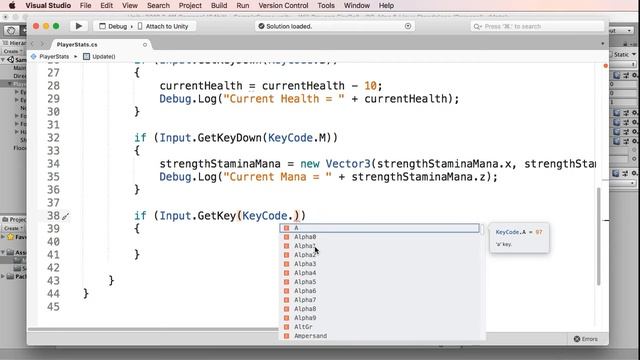
Task: Open the tab list dropdown arrow
Action: click(x=603, y=43)
